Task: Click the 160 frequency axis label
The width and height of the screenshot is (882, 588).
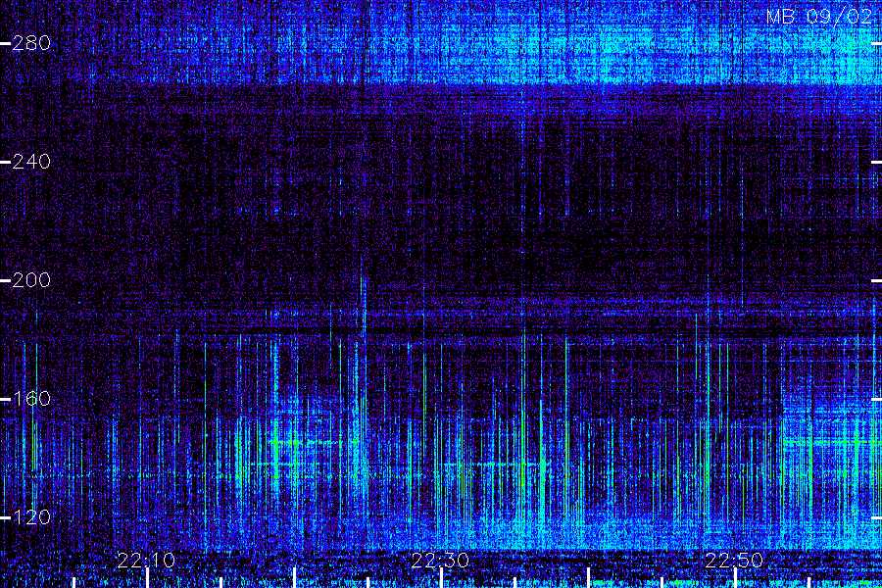Action: tap(31, 399)
